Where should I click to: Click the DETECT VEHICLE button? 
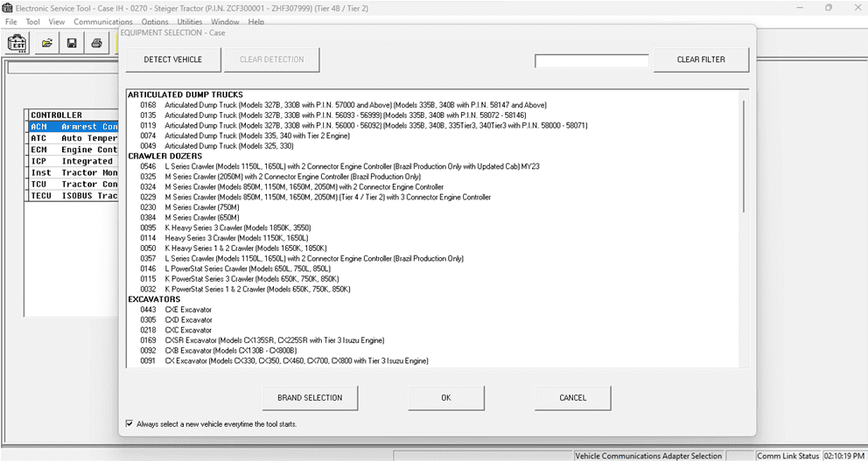click(173, 59)
